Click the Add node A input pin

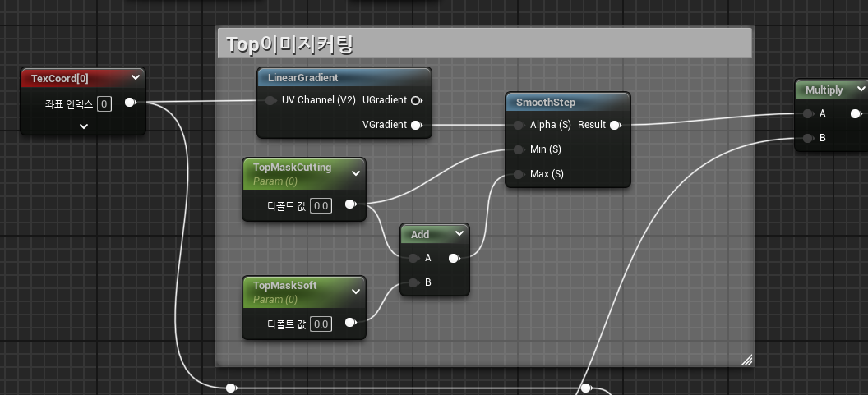click(413, 259)
